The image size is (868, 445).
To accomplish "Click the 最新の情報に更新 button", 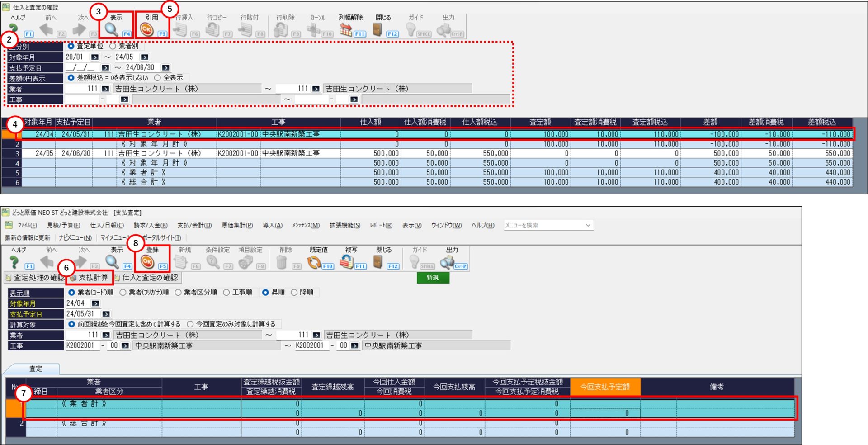I will pos(28,238).
